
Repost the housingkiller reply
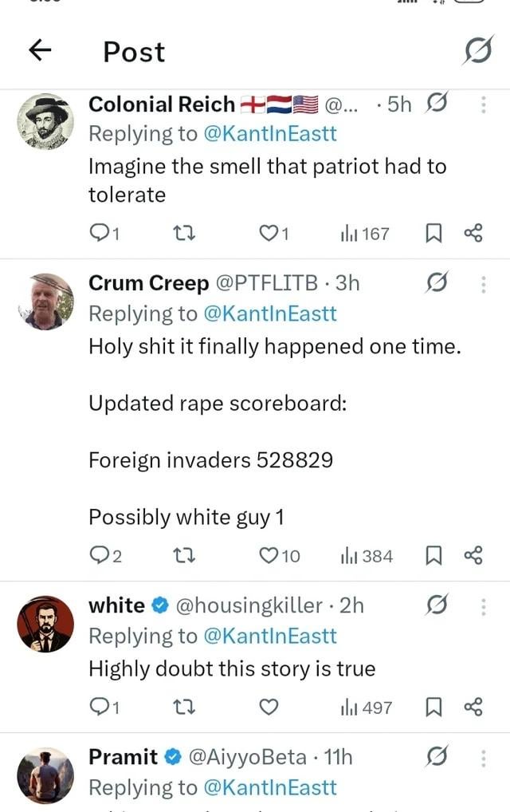[x=183, y=707]
